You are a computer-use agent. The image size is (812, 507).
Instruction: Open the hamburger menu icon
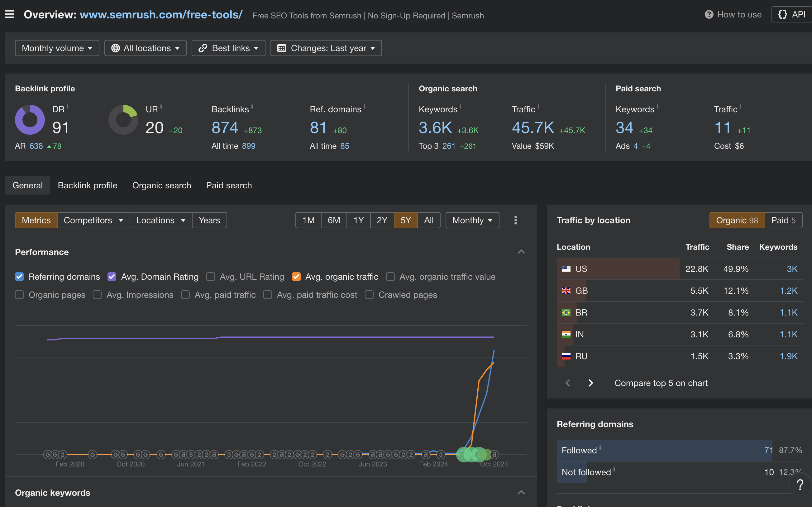[9, 14]
